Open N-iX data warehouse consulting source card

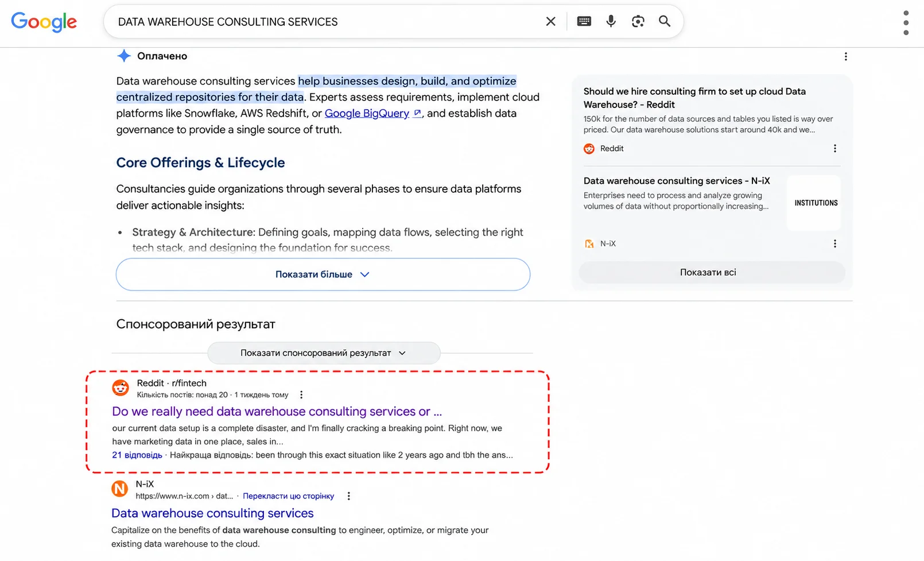point(677,181)
